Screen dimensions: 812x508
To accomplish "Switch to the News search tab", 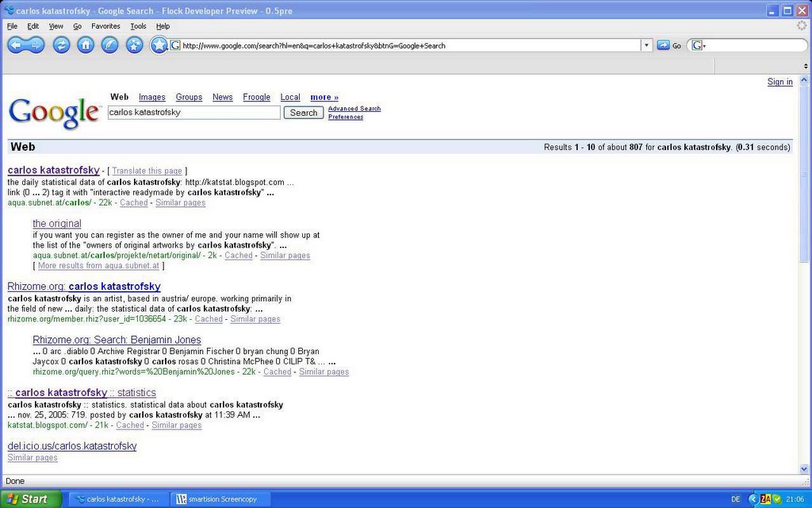I will tap(223, 97).
